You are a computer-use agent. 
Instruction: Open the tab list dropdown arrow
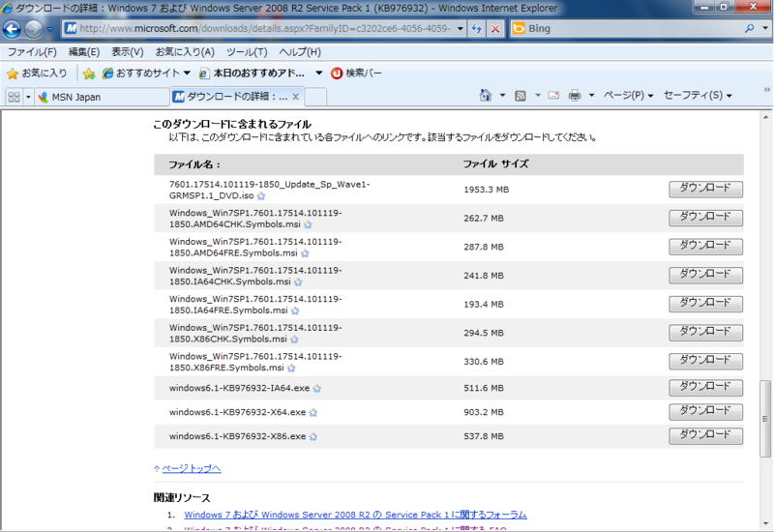tap(28, 97)
